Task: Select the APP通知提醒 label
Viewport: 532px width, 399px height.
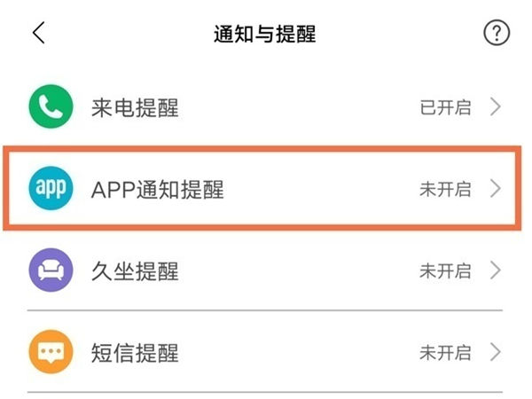Action: click(x=158, y=189)
